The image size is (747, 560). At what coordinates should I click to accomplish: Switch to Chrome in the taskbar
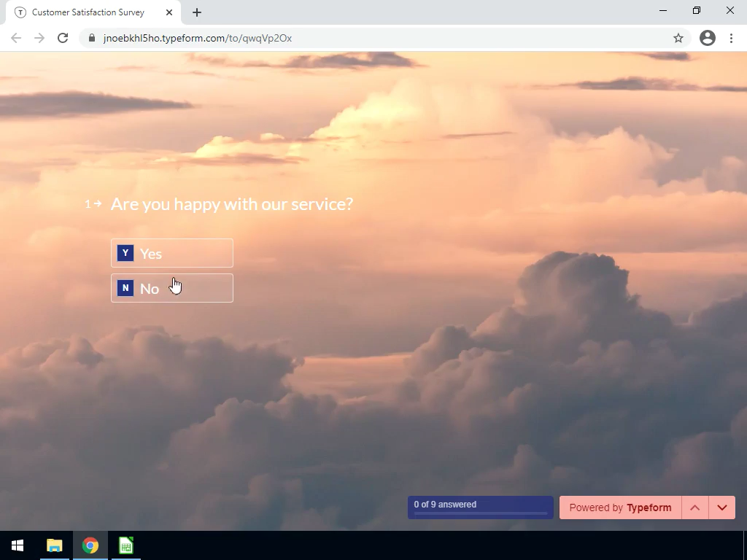click(x=90, y=545)
